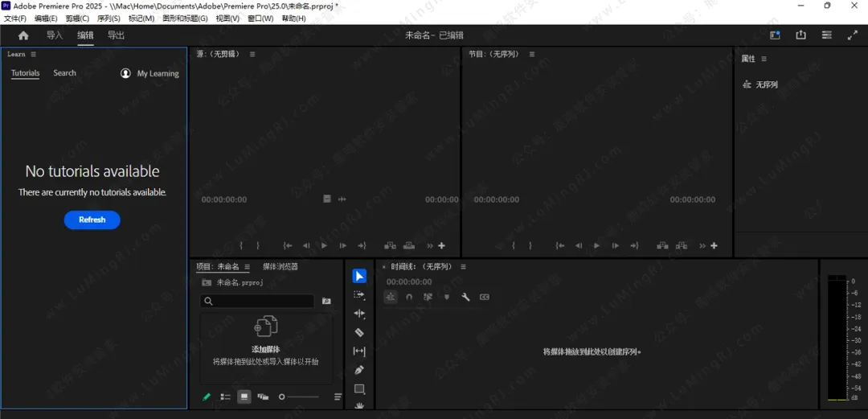Maximize video output full screen icon
This screenshot has width=868, height=419.
[x=853, y=35]
